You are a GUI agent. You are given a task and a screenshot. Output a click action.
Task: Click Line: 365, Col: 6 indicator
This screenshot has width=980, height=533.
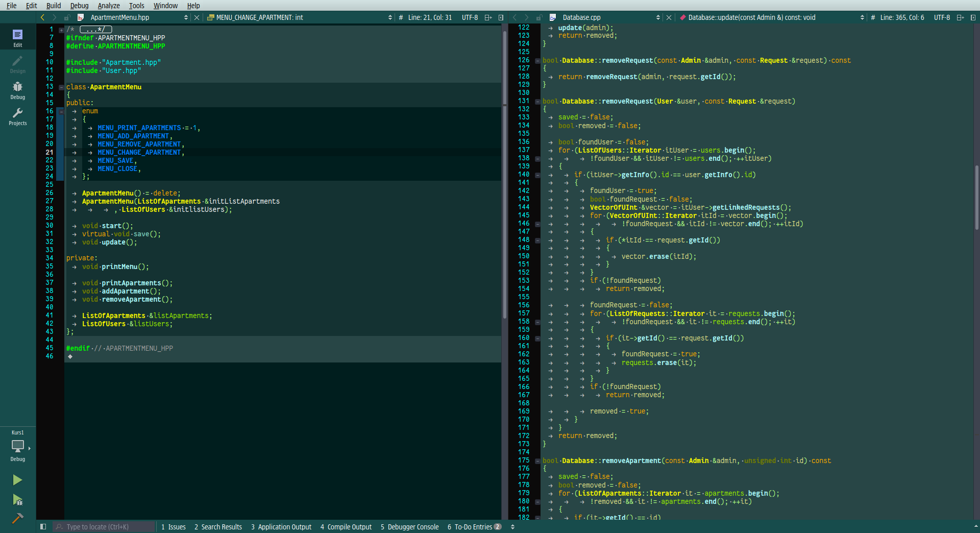pos(902,17)
